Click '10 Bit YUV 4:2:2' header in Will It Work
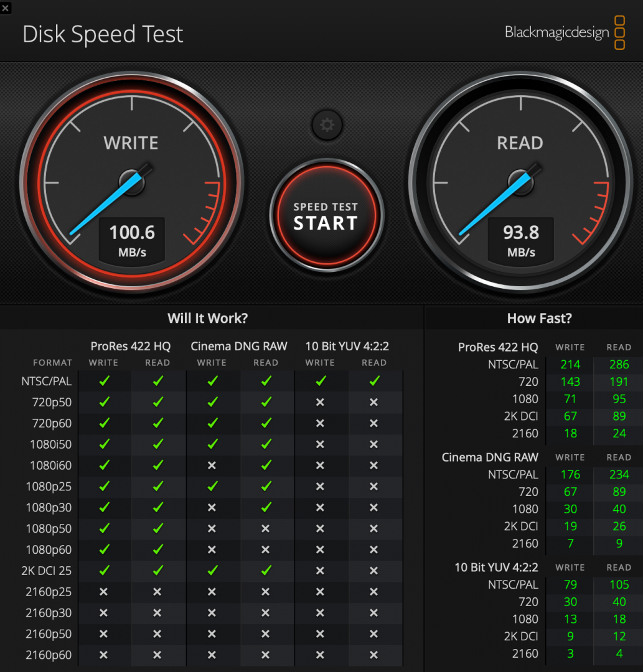643x672 pixels. click(x=347, y=346)
